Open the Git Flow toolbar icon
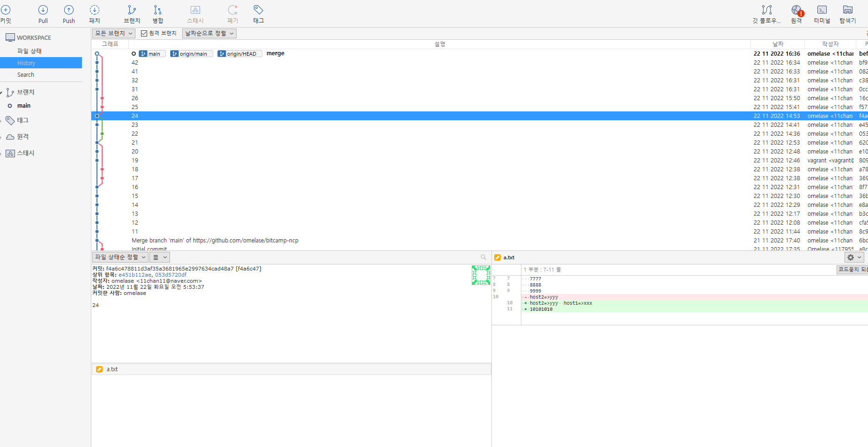The image size is (868, 447). pyautogui.click(x=767, y=14)
